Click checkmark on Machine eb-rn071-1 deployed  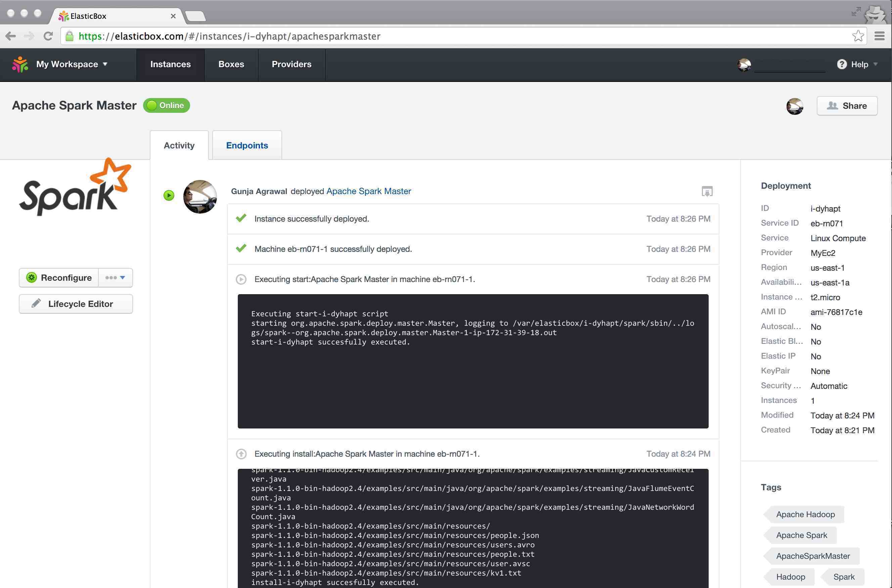(241, 248)
